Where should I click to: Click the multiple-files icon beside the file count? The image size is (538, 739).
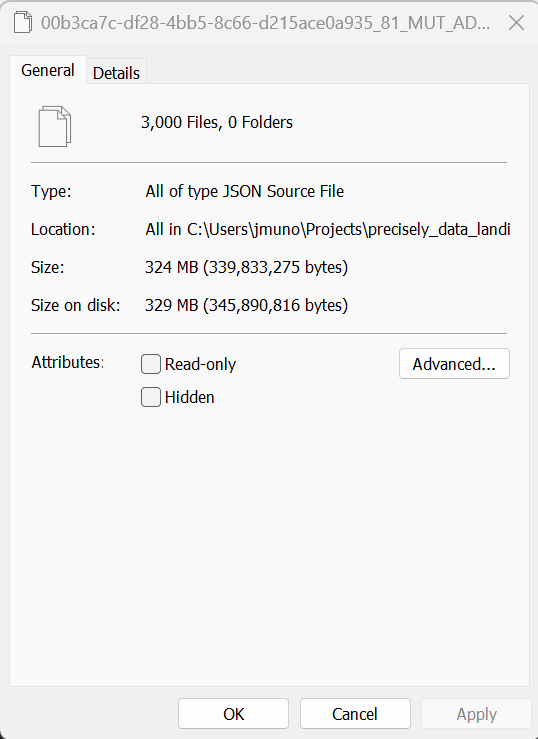pos(55,126)
